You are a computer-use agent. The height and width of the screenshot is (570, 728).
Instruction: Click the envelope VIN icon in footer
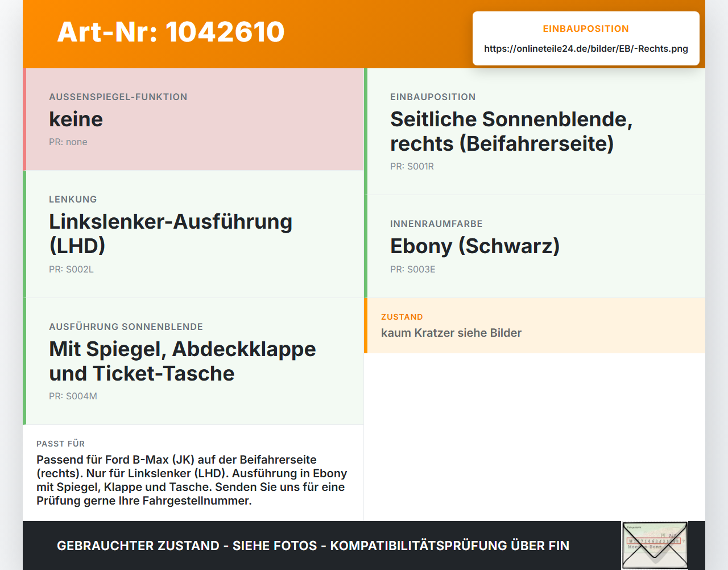[x=655, y=545]
